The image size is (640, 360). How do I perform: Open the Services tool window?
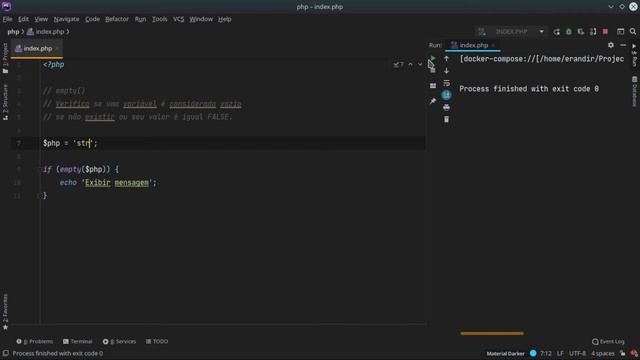point(119,341)
